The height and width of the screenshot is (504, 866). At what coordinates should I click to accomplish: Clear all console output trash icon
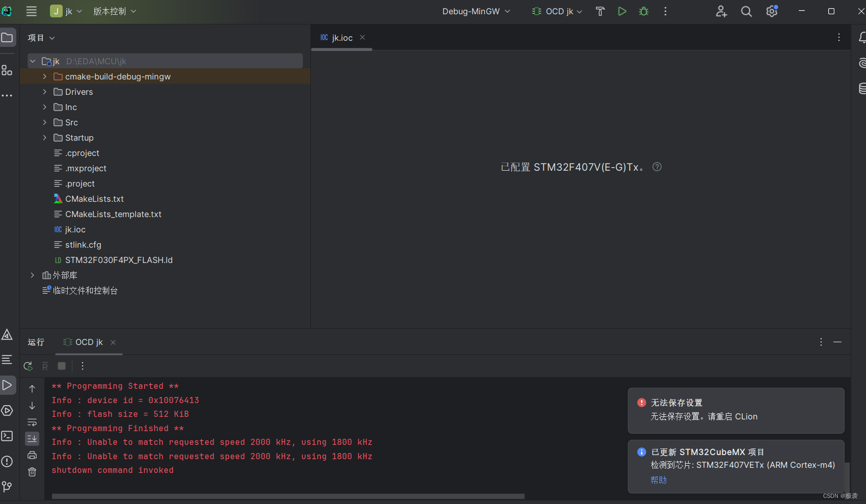(32, 472)
